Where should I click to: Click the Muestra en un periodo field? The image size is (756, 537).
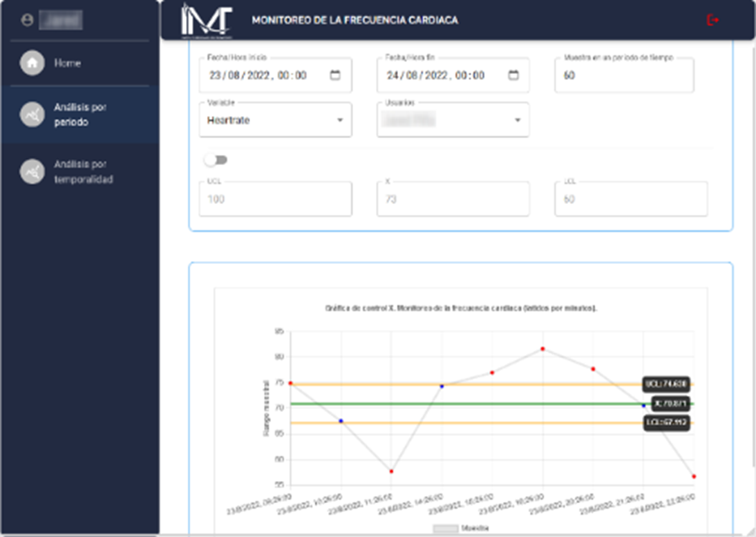[x=623, y=75]
